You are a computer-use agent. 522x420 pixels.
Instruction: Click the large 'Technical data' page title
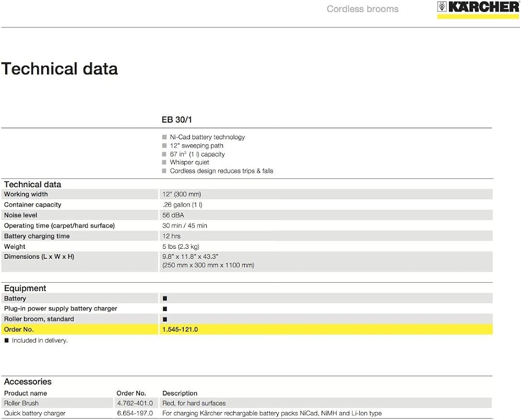pos(60,69)
